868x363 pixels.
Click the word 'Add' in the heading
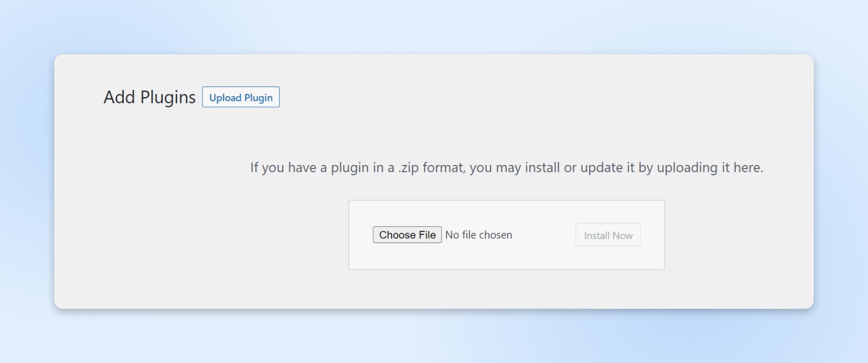pos(119,97)
